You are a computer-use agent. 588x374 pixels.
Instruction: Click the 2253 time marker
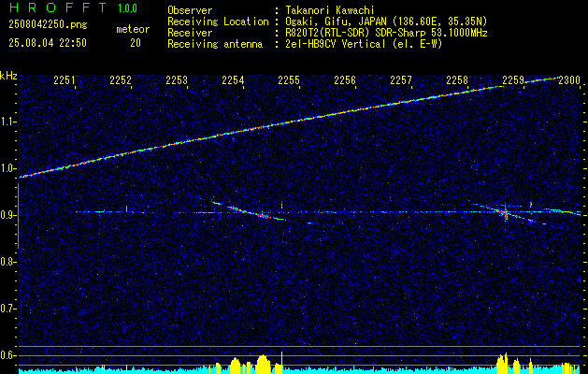point(177,80)
